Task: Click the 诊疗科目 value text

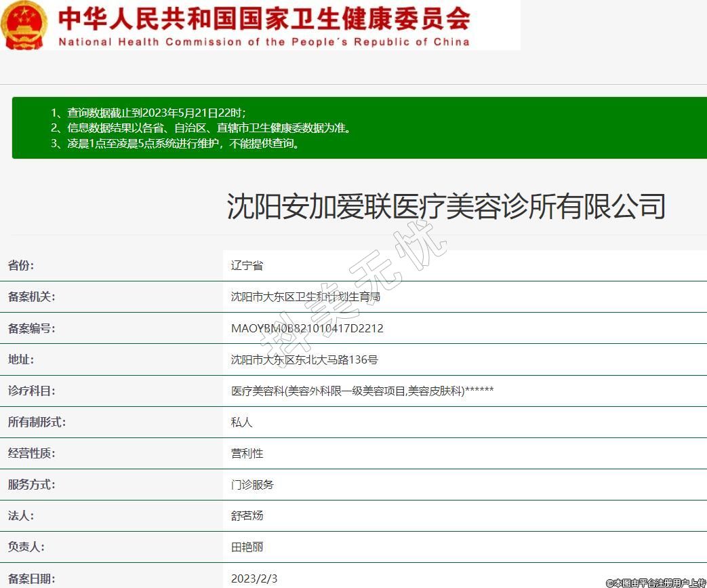Action: [362, 391]
